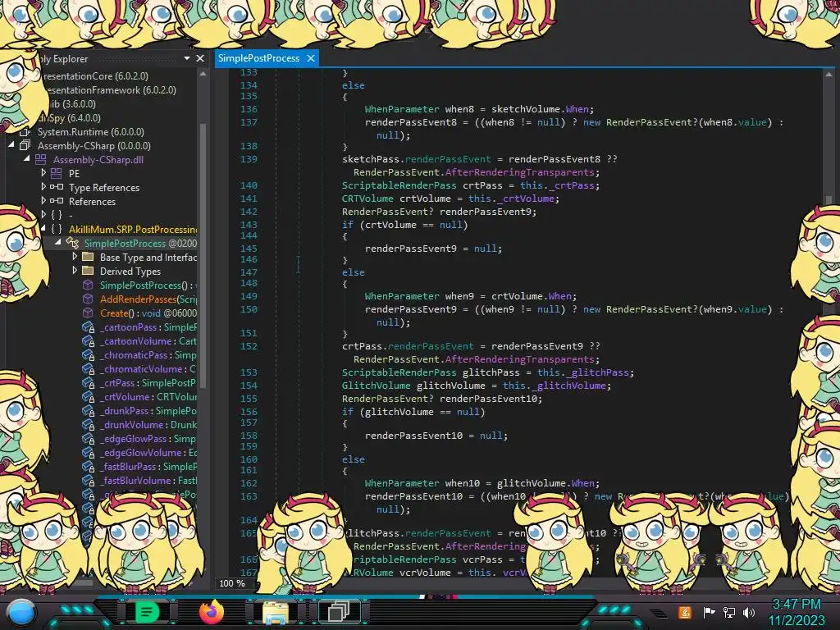Collapse the Assembly-CSharp.dll module node
The width and height of the screenshot is (840, 630).
tap(26, 159)
